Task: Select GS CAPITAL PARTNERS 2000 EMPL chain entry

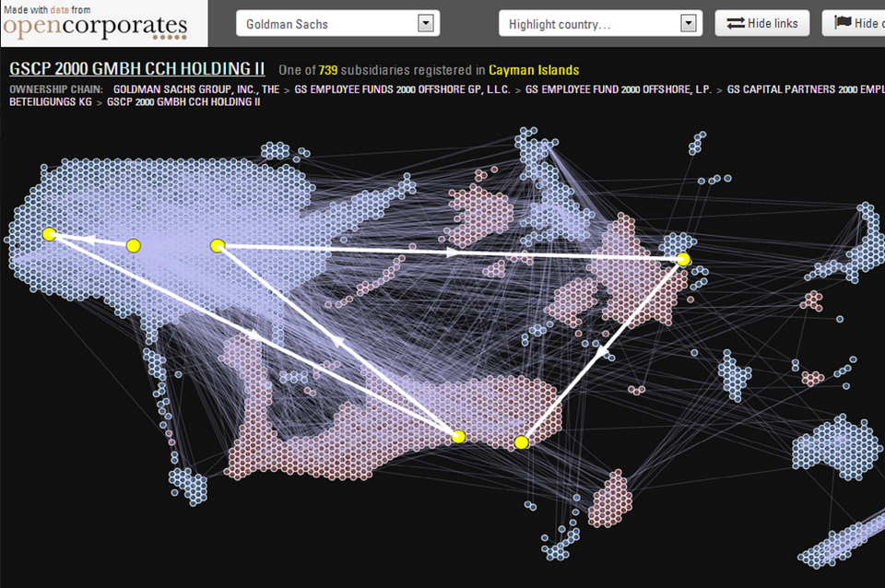Action: [x=806, y=89]
